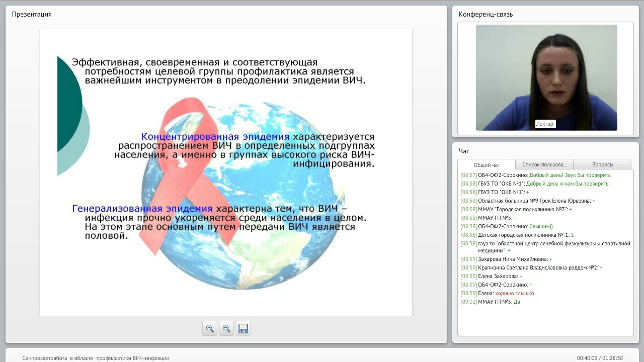Click the Презентация panel title

click(32, 14)
